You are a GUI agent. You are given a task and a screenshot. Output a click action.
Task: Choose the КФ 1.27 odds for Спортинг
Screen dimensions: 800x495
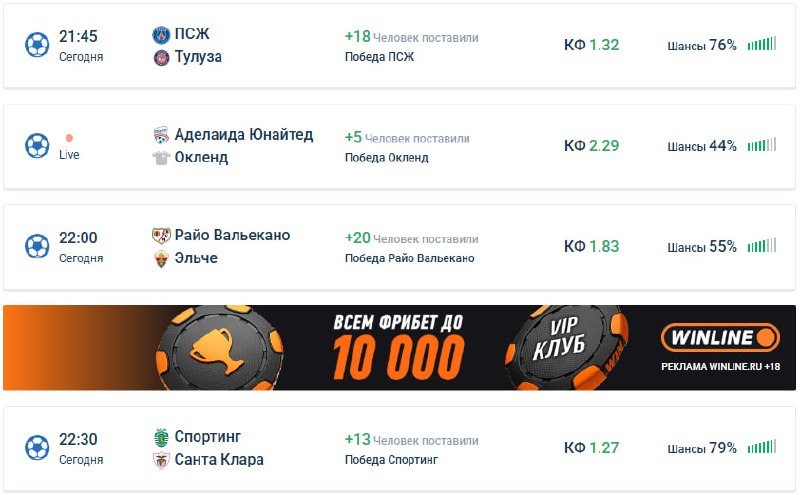(592, 448)
